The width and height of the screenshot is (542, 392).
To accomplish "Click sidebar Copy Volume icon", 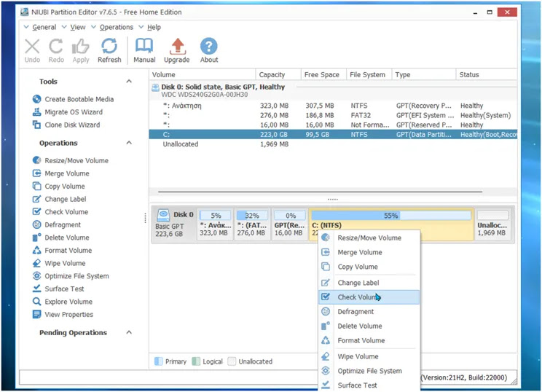I will (36, 186).
